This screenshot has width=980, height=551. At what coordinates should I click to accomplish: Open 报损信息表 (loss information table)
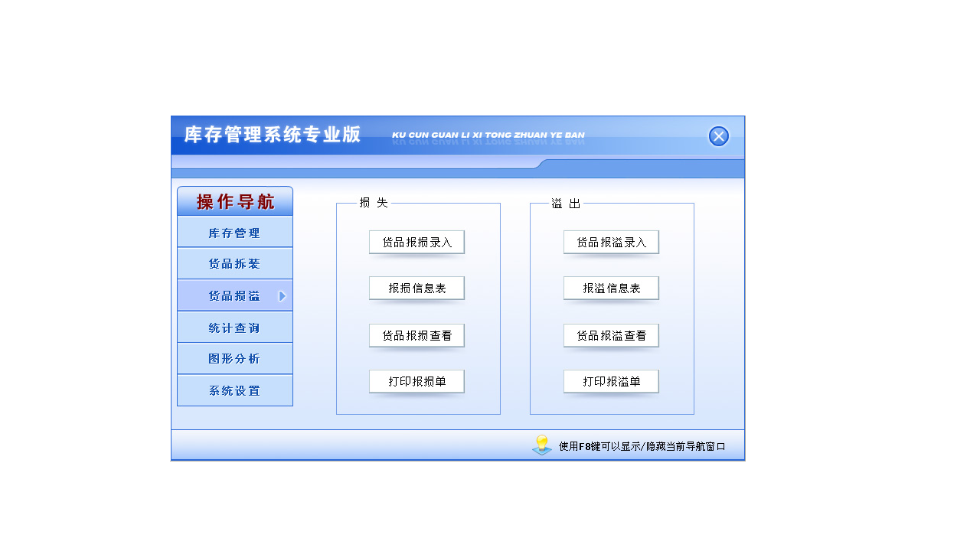[416, 288]
